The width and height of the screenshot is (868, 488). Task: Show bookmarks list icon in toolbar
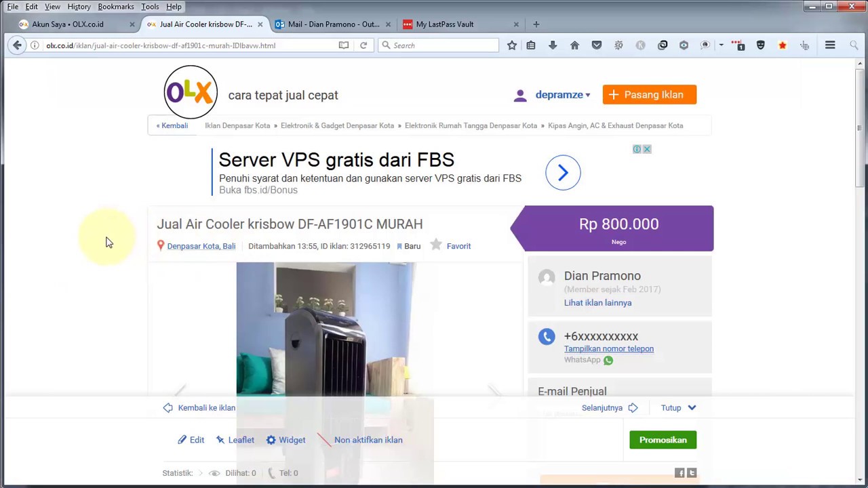click(x=531, y=45)
